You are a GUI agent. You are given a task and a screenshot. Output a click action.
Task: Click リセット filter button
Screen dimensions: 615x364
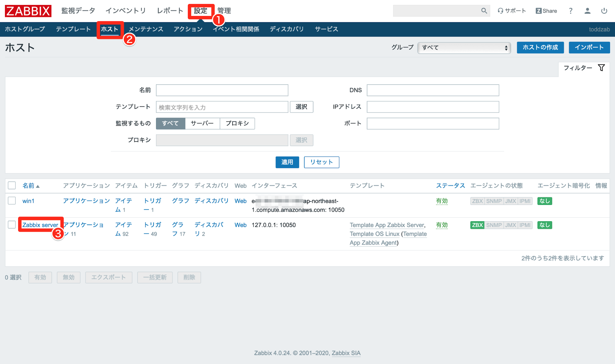click(x=321, y=162)
